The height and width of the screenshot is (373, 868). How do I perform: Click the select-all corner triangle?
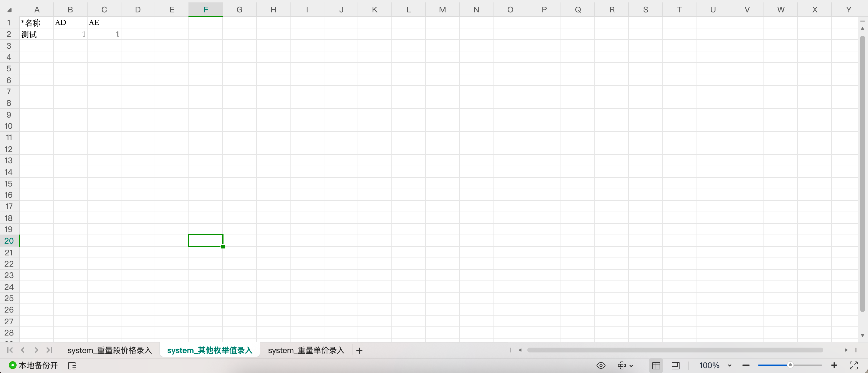click(x=9, y=10)
